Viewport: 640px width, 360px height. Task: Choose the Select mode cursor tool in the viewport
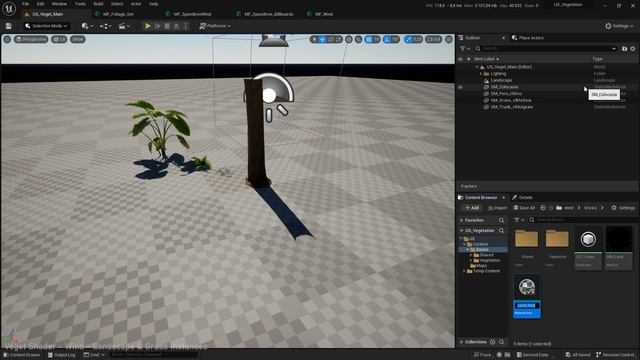click(313, 39)
